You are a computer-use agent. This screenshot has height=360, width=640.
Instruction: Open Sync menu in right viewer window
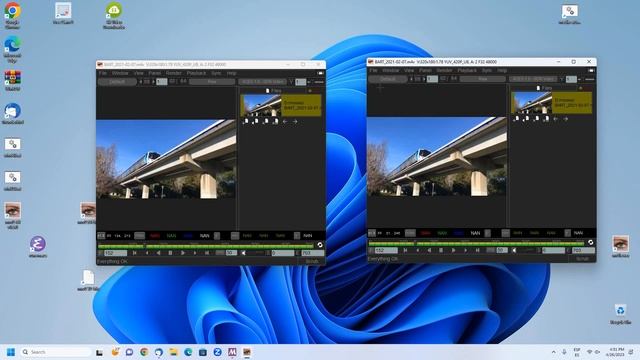pos(487,71)
